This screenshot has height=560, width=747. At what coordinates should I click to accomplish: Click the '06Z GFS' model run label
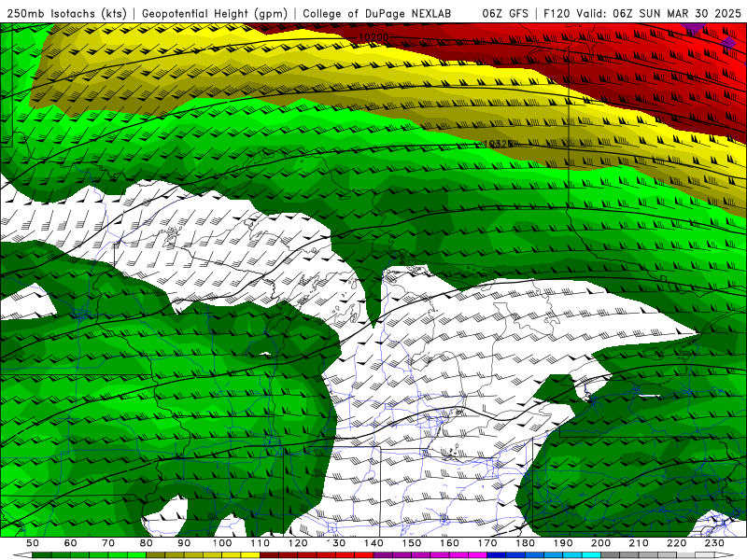click(505, 13)
